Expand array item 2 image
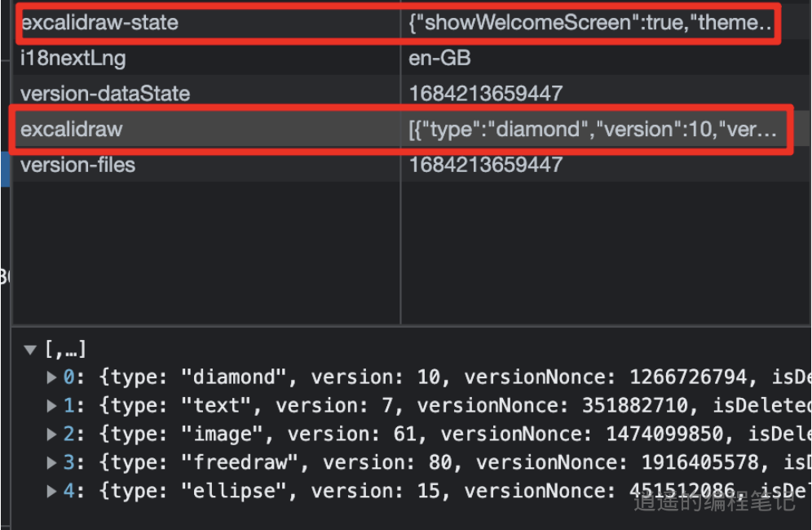812x530 pixels. pyautogui.click(x=51, y=434)
